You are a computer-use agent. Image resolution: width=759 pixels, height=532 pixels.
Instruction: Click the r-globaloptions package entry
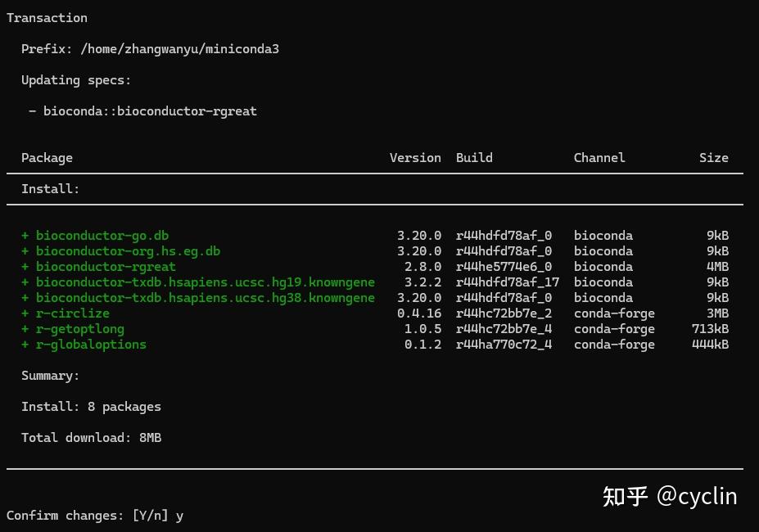pos(90,344)
